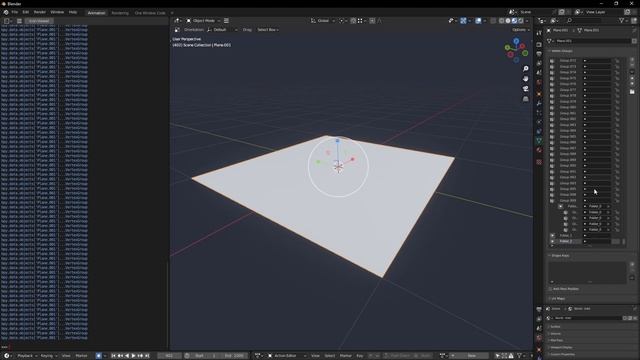The image size is (640, 360).
Task: Switch perspective/orthographic with the grid gizmo
Action: [x=526, y=99]
